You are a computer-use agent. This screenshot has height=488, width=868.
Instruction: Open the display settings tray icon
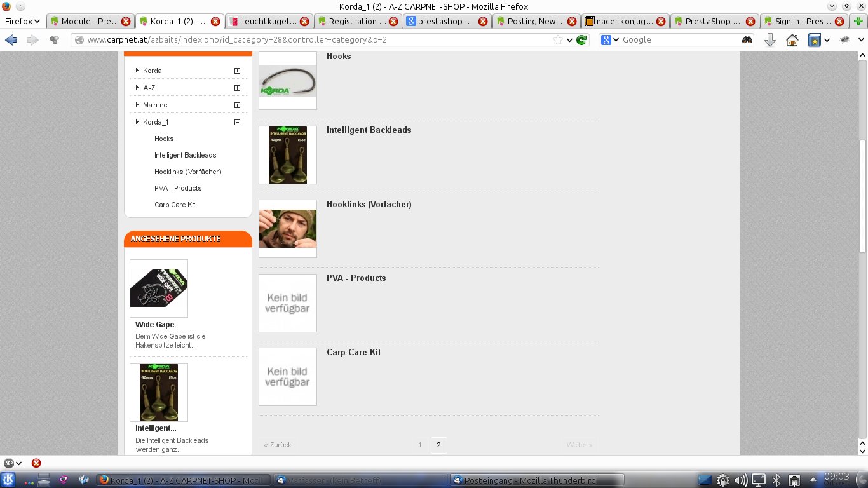(759, 480)
